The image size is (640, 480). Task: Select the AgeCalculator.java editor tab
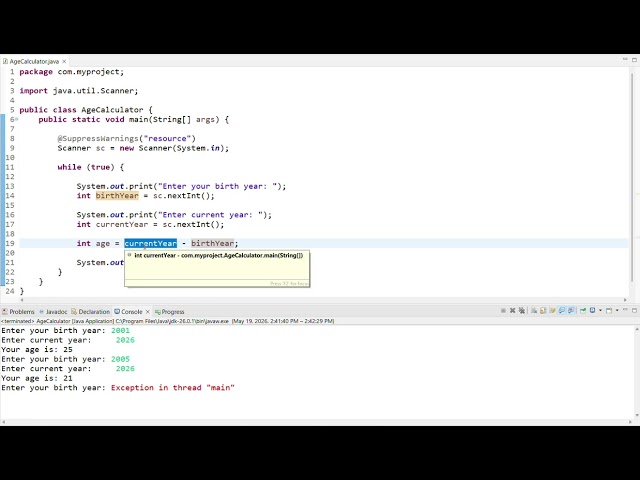[34, 61]
